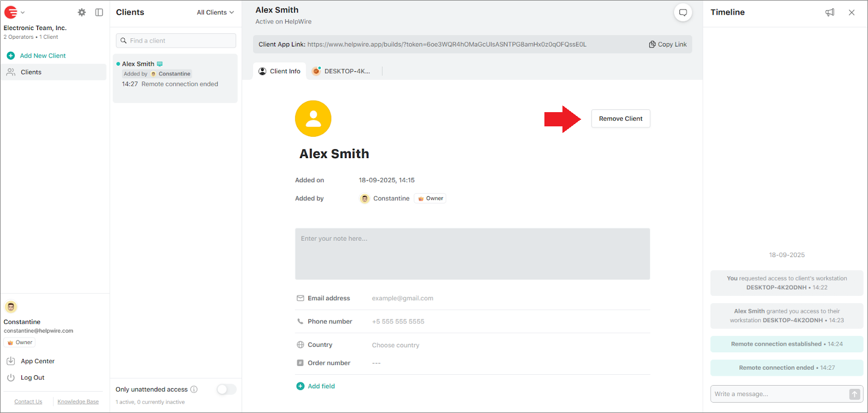The height and width of the screenshot is (413, 868).
Task: Open the chat bubble icon in header
Action: (x=683, y=13)
